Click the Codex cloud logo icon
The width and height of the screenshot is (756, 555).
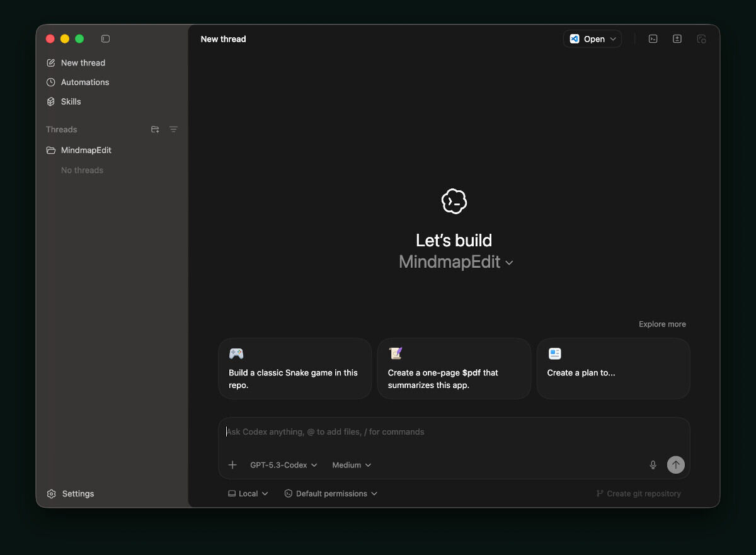[x=454, y=202]
